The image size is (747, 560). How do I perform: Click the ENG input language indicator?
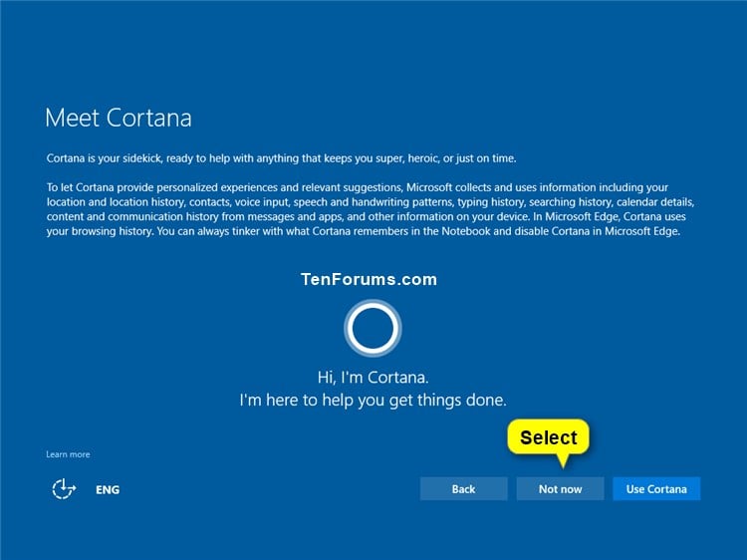pyautogui.click(x=108, y=490)
